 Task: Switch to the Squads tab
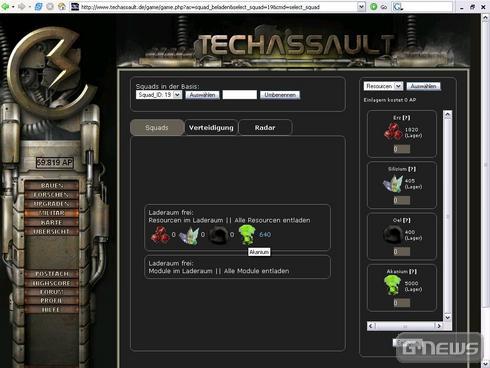(x=157, y=128)
